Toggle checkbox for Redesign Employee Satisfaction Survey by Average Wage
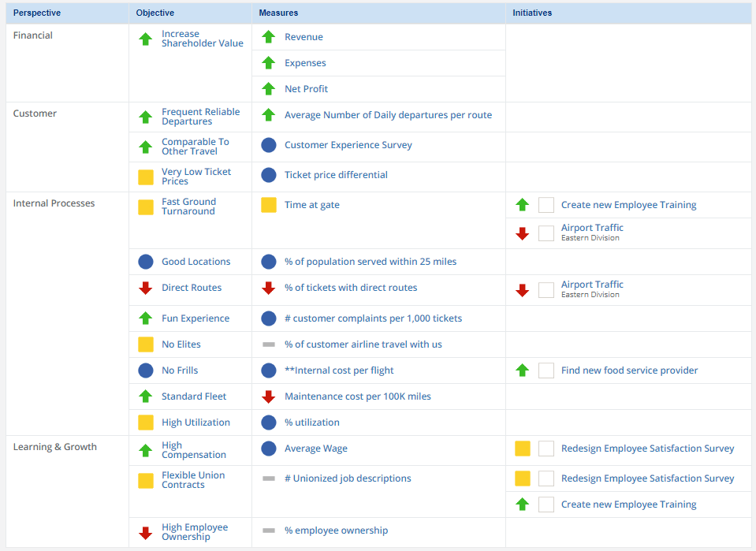The width and height of the screenshot is (756, 551). tap(546, 449)
